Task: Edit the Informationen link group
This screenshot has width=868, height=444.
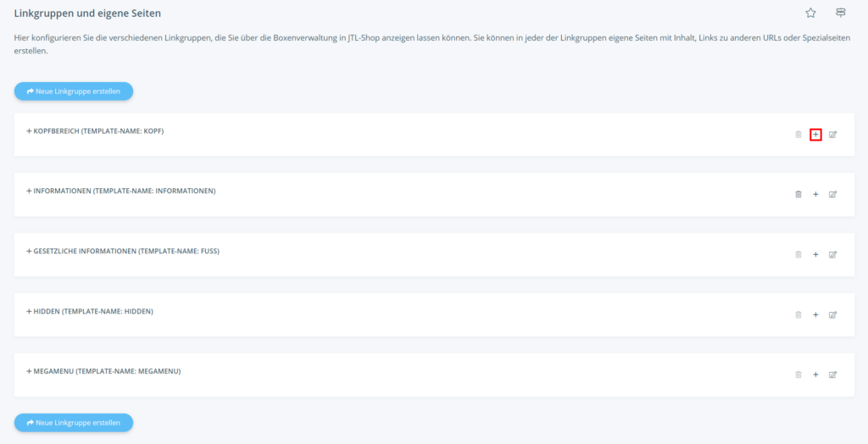Action: (x=832, y=194)
